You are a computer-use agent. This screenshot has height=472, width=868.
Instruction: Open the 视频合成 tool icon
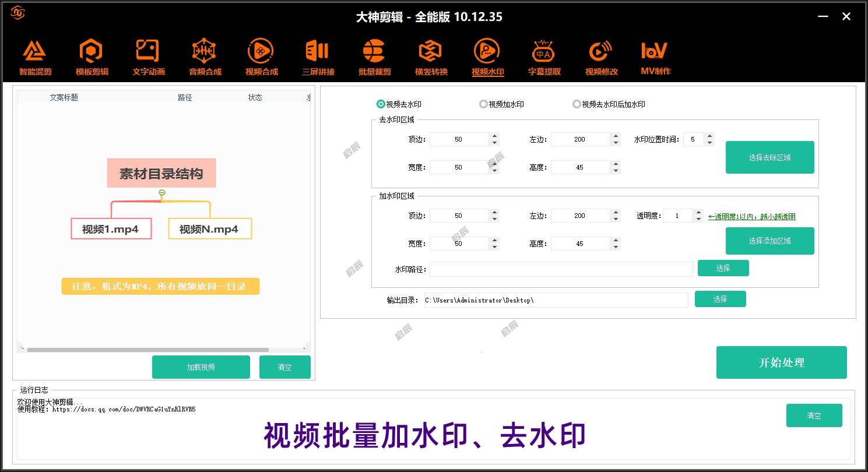[x=261, y=58]
